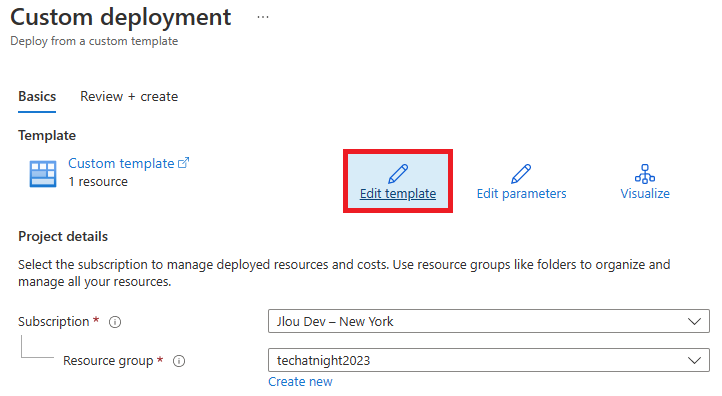Click the 'Resource group' field label
This screenshot has height=396, width=722.
click(108, 361)
